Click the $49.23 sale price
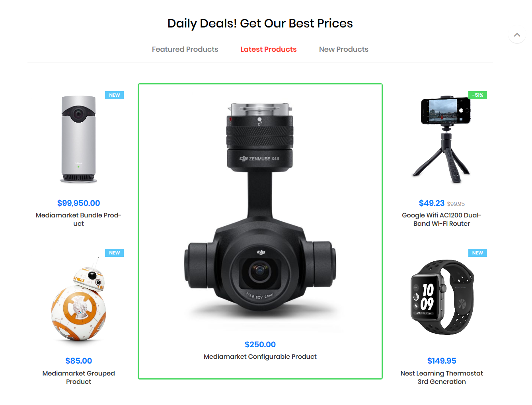Viewport: 532px width, 405px height. (x=432, y=203)
